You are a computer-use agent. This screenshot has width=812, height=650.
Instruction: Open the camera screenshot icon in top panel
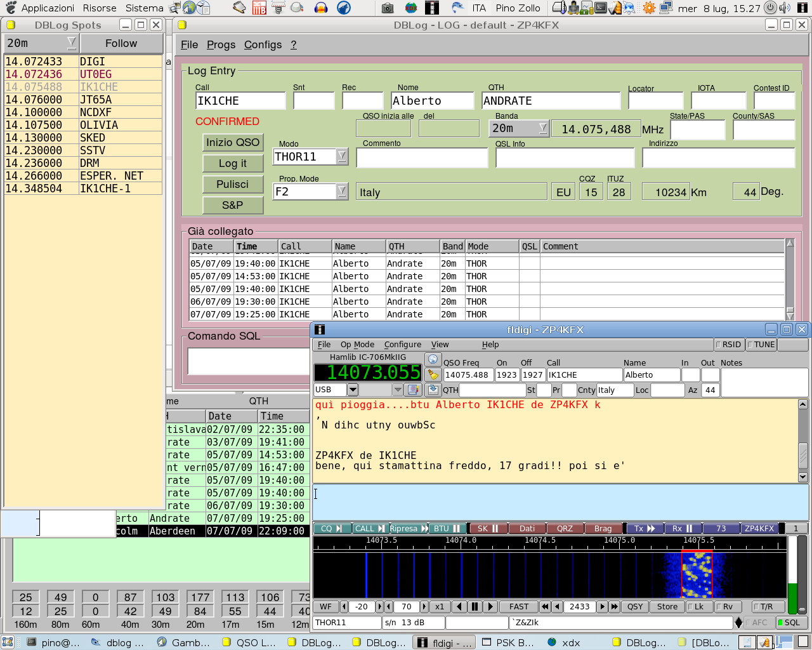click(x=388, y=8)
